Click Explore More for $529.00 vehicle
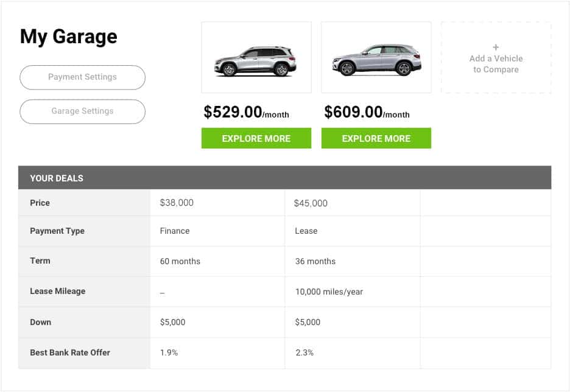Screen dimensions: 570x392 [256, 138]
